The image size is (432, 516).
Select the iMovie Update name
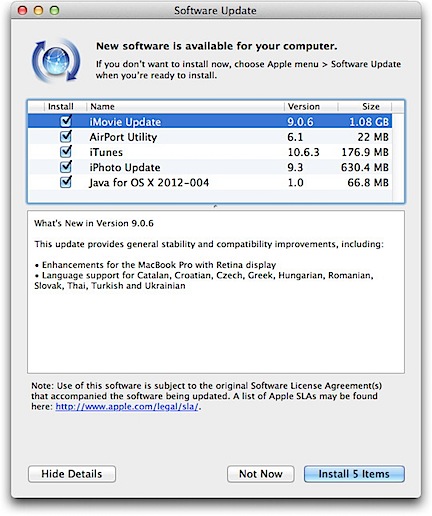125,122
